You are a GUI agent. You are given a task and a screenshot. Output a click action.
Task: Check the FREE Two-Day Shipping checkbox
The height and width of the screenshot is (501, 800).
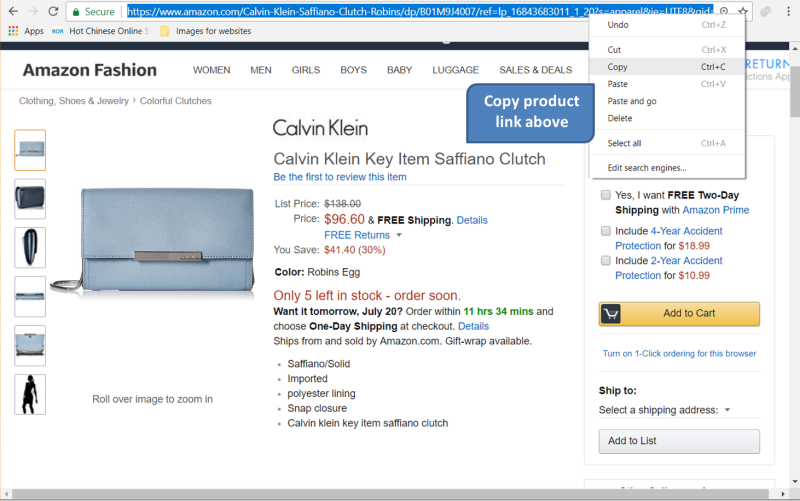(606, 196)
